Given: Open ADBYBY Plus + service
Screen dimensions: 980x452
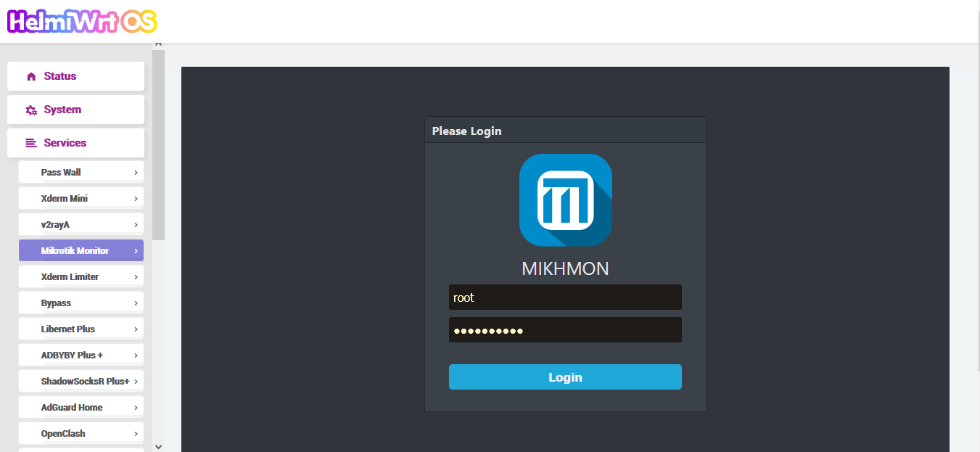Looking at the screenshot, I should point(81,355).
